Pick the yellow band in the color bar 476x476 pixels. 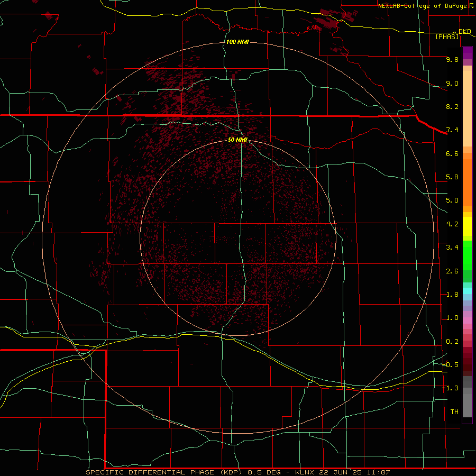pos(467,226)
